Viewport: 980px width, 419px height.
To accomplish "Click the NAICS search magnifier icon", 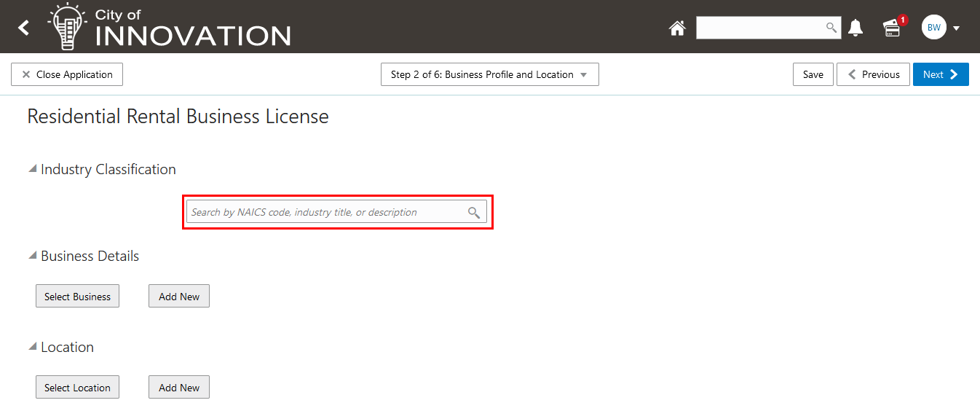I will click(x=474, y=212).
